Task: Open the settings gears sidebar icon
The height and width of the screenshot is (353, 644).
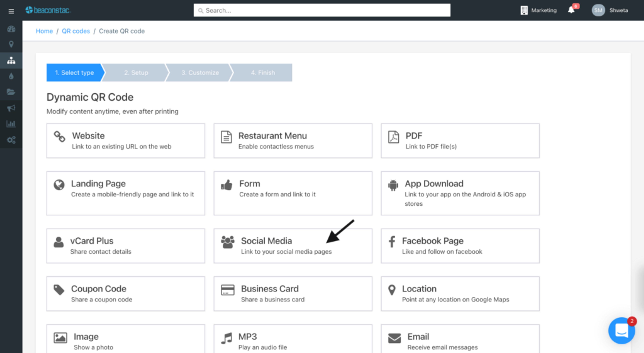Action: (11, 140)
